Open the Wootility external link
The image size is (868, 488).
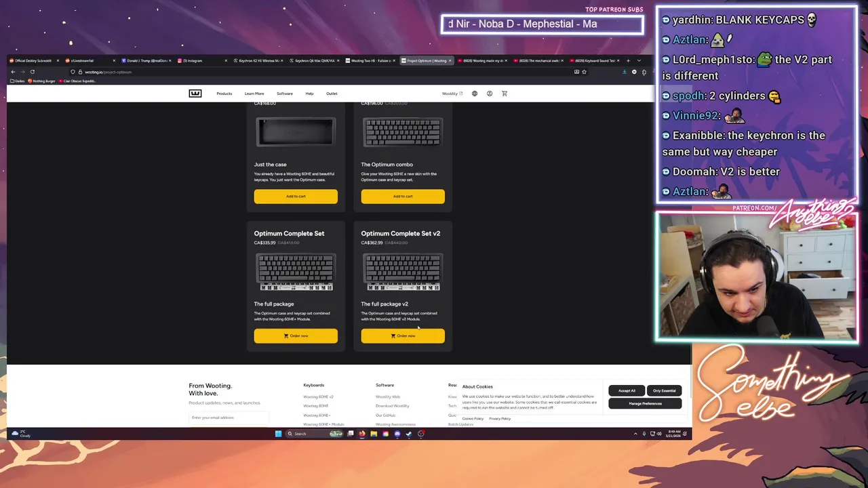pos(452,94)
